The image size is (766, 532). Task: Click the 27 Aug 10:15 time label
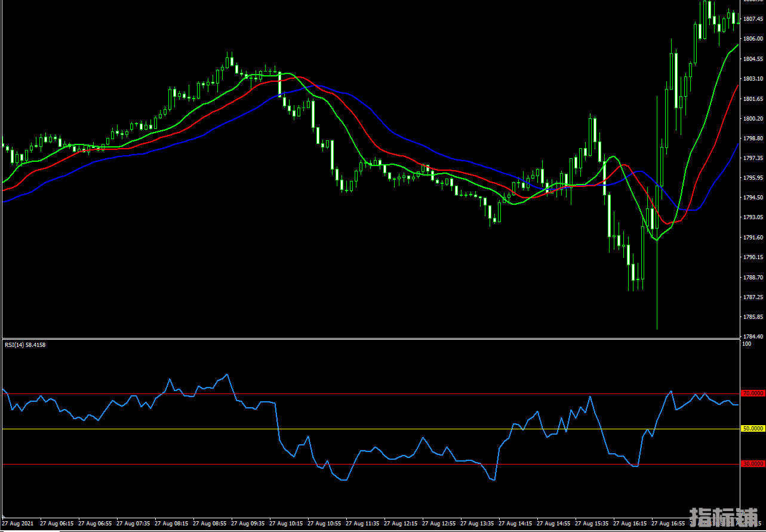point(286,524)
